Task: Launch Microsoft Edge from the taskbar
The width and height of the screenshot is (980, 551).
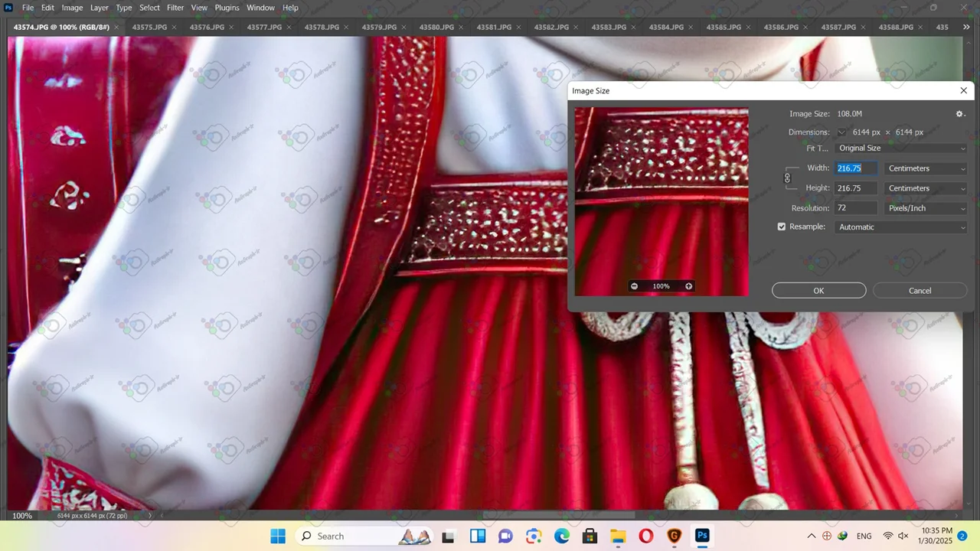Action: [x=562, y=536]
